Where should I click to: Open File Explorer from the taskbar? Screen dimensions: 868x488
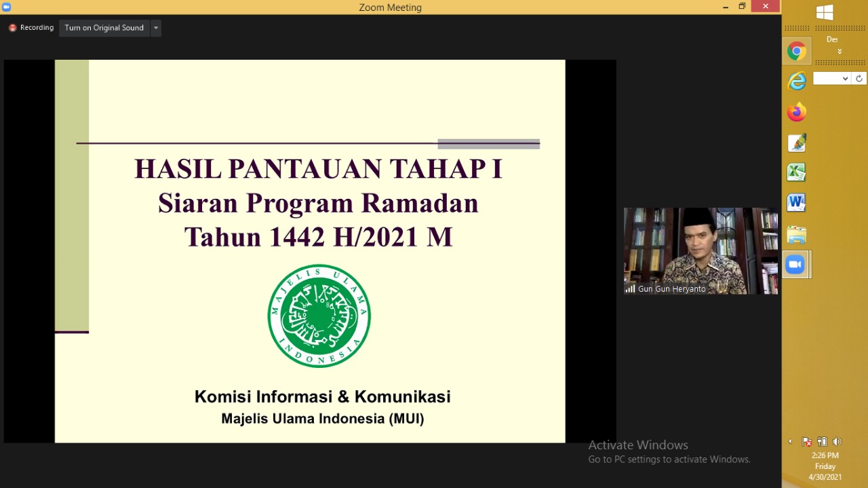(796, 235)
